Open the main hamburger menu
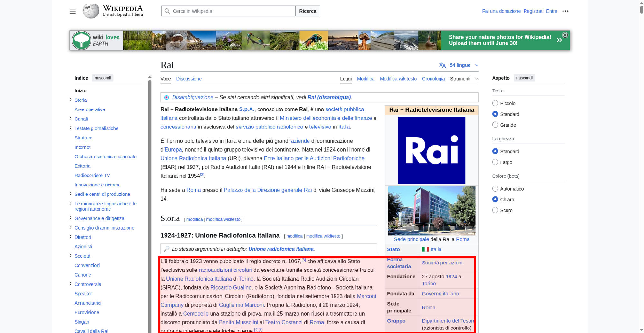Screen dimensions: 644x333 pos(72,11)
